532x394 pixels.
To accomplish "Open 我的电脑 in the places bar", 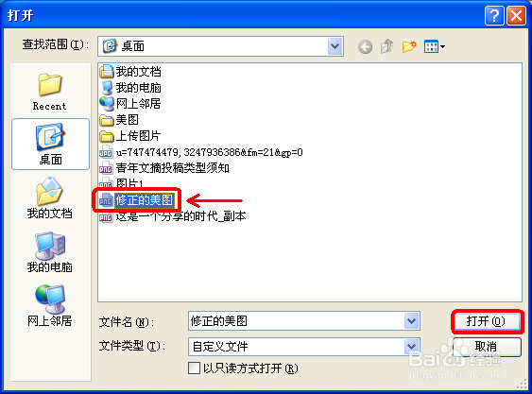I will click(49, 252).
